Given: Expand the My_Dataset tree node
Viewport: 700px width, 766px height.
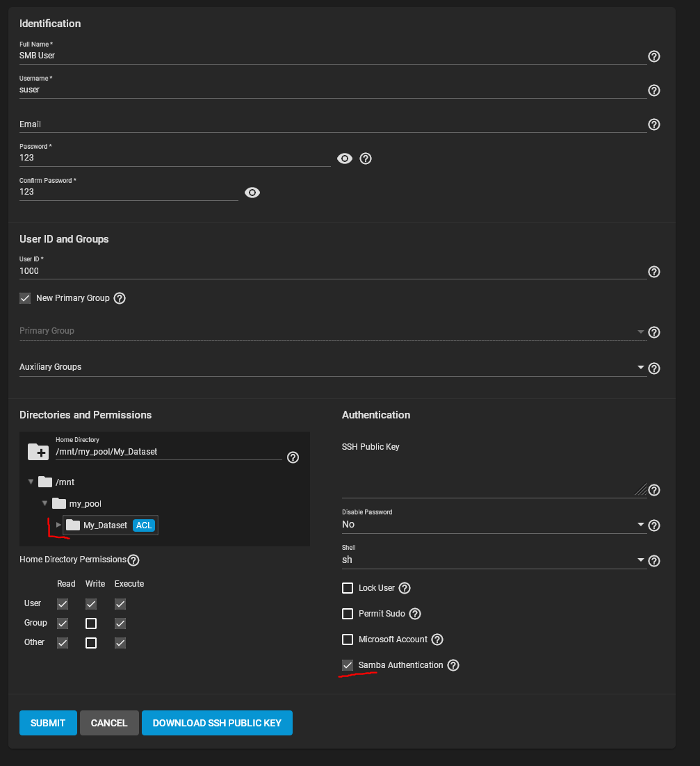Looking at the screenshot, I should pyautogui.click(x=59, y=525).
